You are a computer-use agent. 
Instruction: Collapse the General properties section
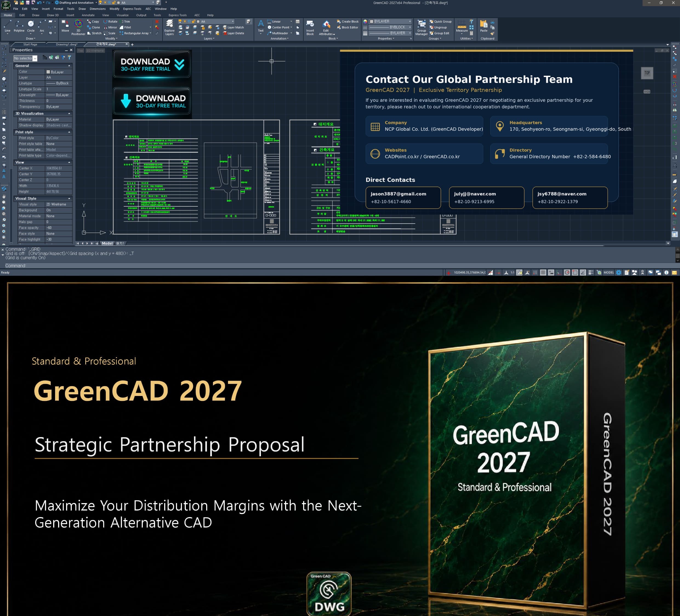pyautogui.click(x=69, y=66)
